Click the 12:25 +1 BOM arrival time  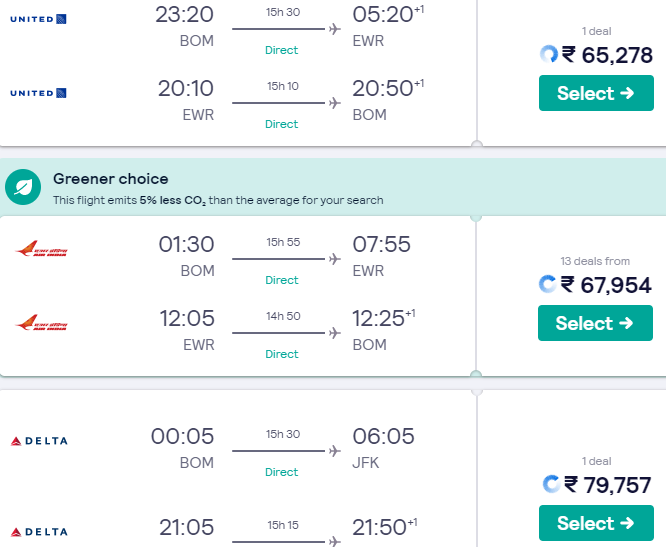[x=383, y=319]
